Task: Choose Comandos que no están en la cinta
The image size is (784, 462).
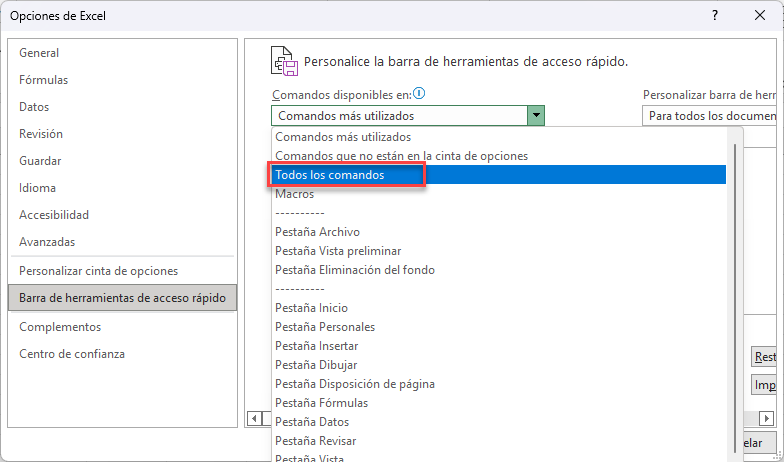Action: (x=500, y=156)
